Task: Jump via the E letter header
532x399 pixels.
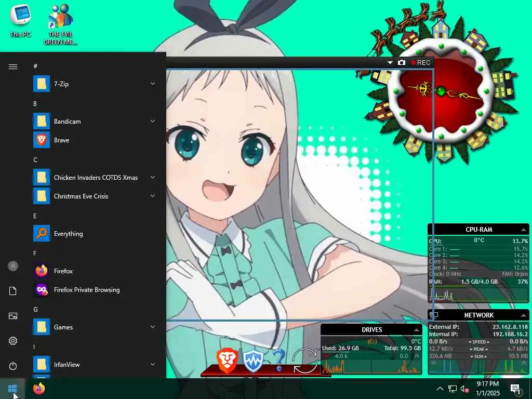Action: pyautogui.click(x=35, y=216)
